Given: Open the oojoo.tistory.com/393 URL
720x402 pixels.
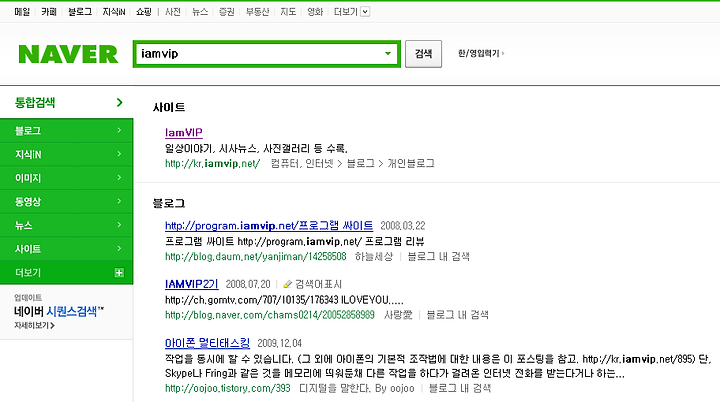Looking at the screenshot, I should tap(228, 388).
